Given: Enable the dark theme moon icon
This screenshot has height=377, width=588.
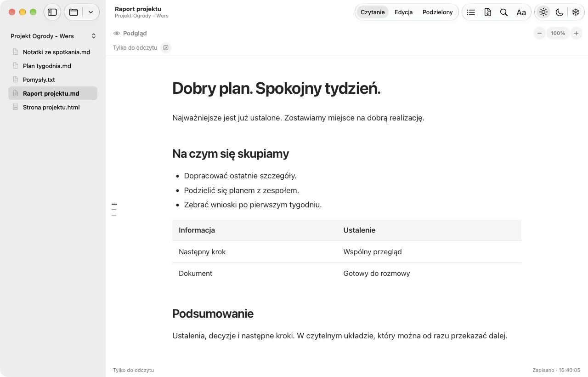Looking at the screenshot, I should (560, 12).
